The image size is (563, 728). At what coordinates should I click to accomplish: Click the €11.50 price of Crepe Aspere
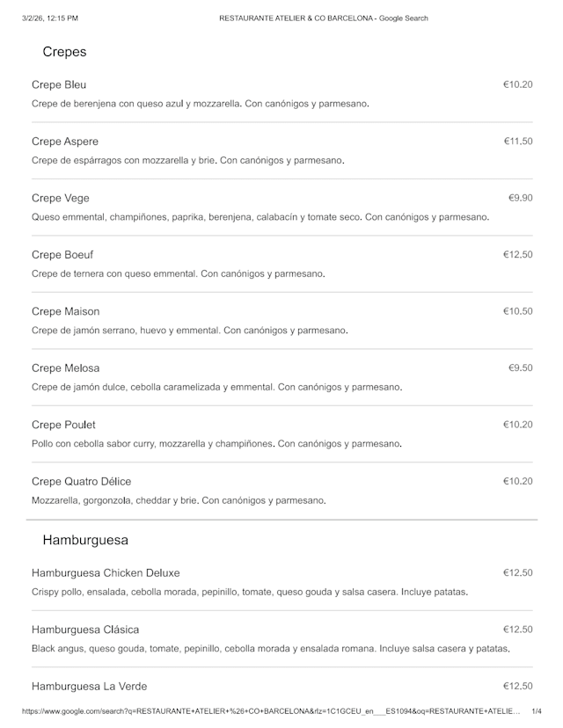(518, 142)
